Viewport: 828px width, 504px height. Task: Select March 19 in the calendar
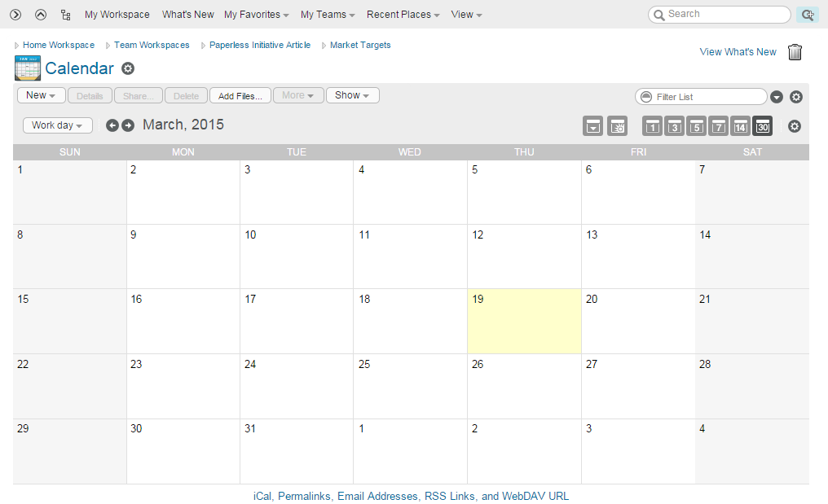tap(523, 322)
